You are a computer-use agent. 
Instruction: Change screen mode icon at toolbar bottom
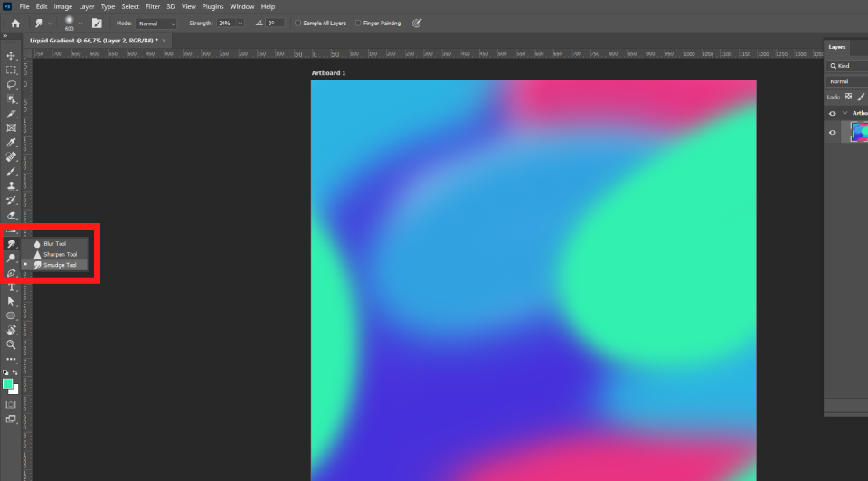pos(11,419)
